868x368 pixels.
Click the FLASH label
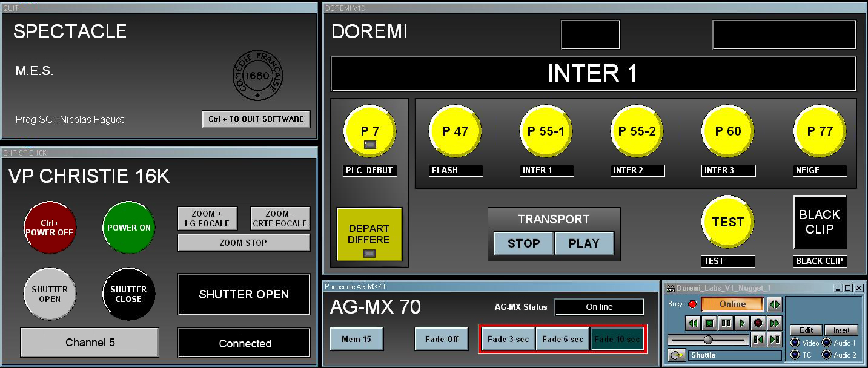[x=456, y=170]
